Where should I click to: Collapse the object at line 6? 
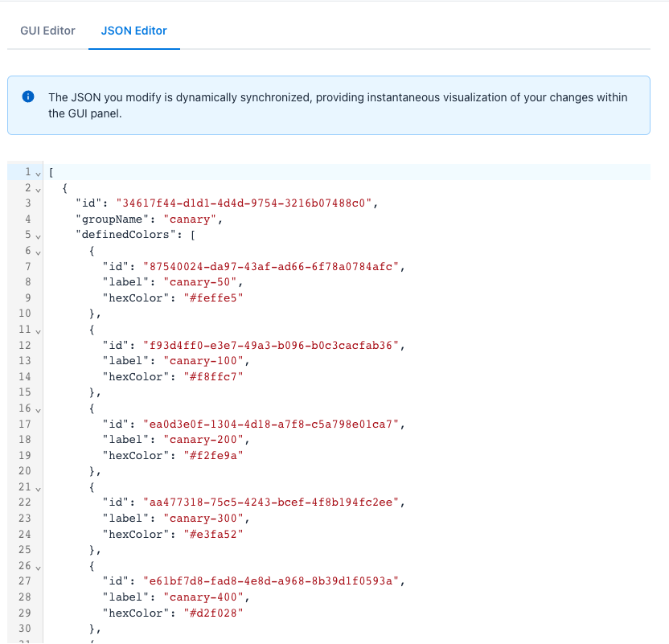pyautogui.click(x=38, y=252)
